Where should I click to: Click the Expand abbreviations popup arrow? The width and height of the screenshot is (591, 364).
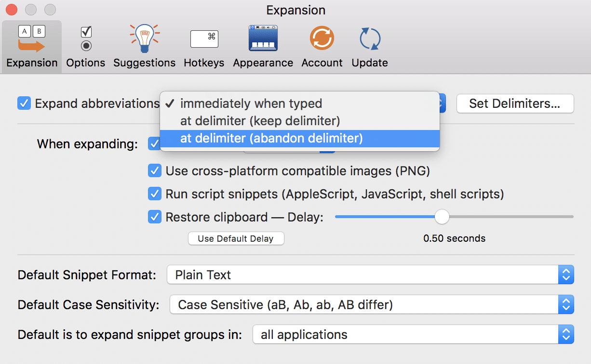[x=443, y=104]
